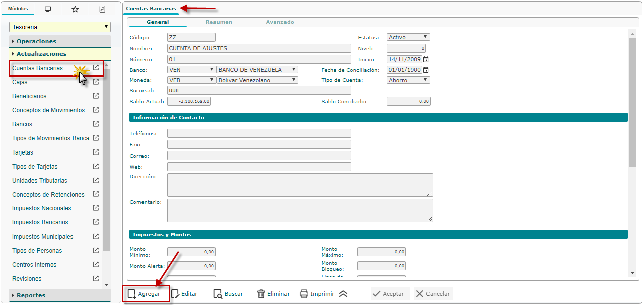The width and height of the screenshot is (644, 305).
Task: Click the Correo input field
Action: tap(259, 156)
